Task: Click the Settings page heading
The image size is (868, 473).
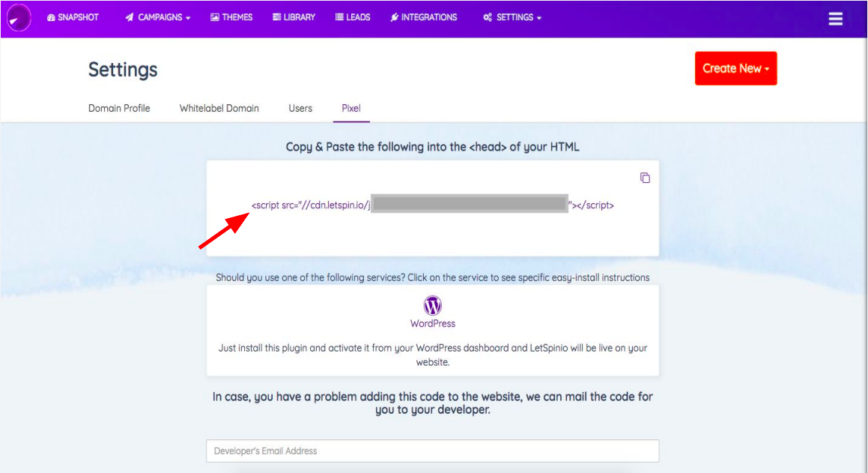Action: pyautogui.click(x=123, y=70)
